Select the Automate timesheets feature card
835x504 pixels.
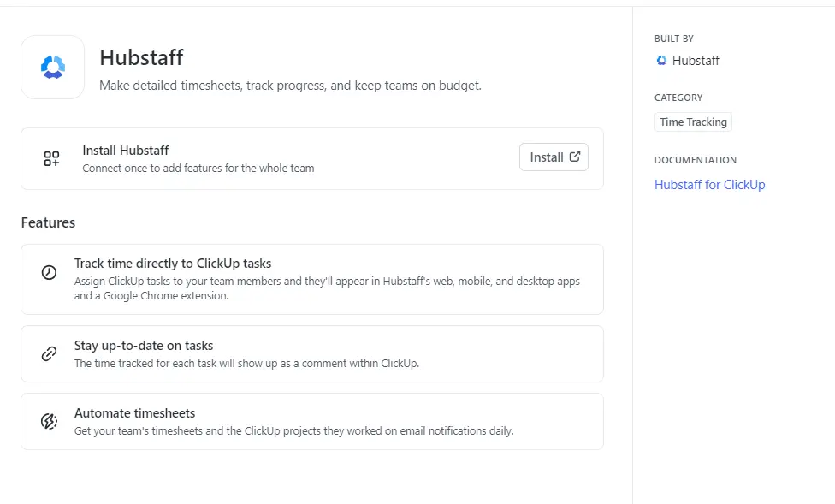coord(312,421)
